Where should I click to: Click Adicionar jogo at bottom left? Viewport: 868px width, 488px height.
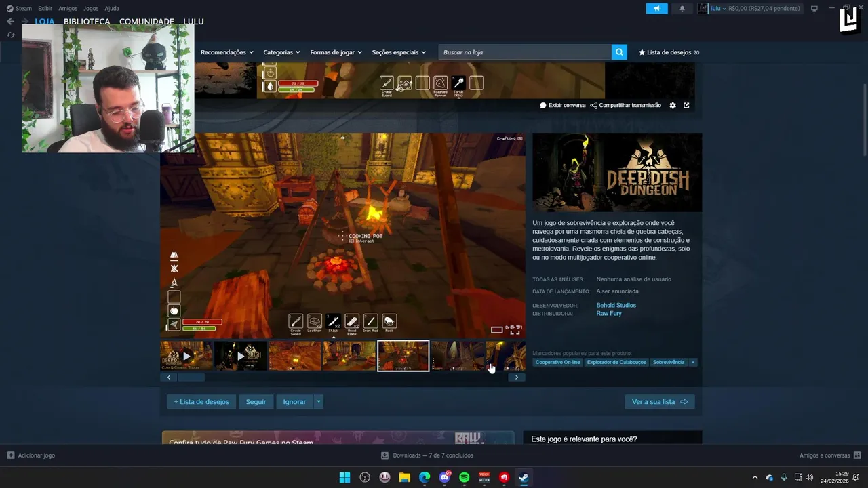[x=31, y=455]
